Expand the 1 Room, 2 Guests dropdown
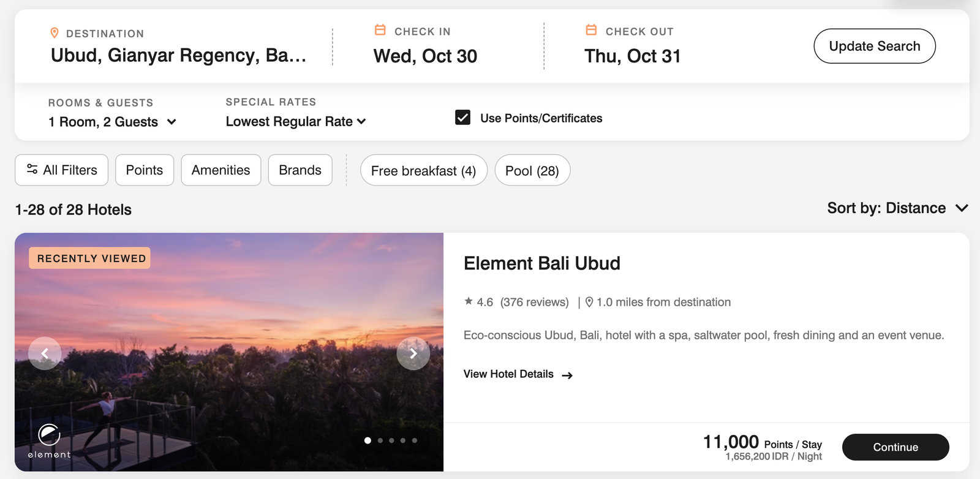980x479 pixels. (x=113, y=122)
